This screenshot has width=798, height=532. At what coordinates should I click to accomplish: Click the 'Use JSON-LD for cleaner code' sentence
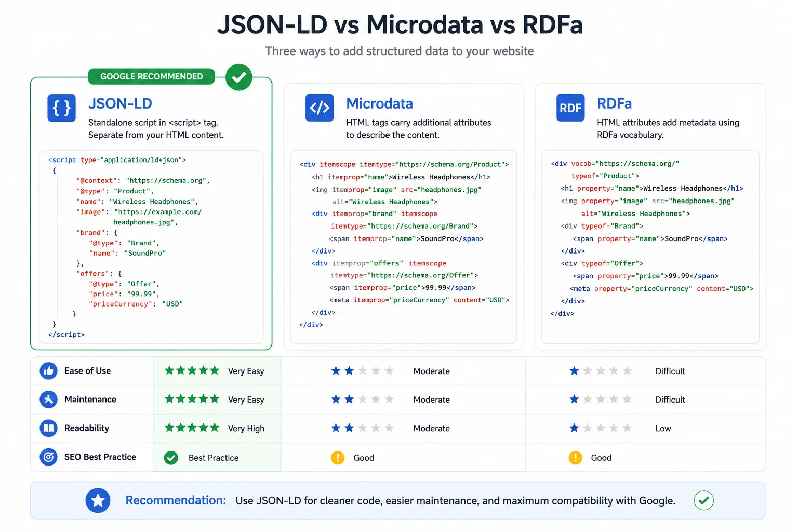455,501
